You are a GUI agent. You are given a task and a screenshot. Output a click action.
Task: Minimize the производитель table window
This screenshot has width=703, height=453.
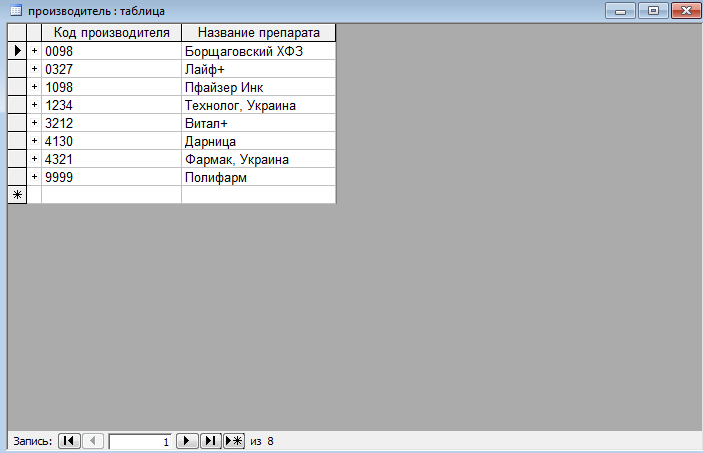(x=621, y=11)
